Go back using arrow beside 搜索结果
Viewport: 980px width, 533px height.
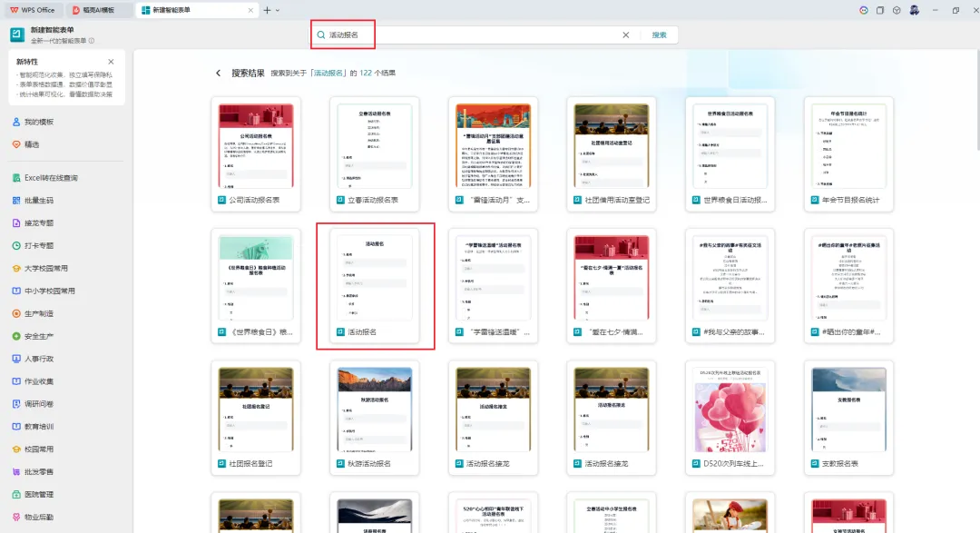(x=218, y=74)
